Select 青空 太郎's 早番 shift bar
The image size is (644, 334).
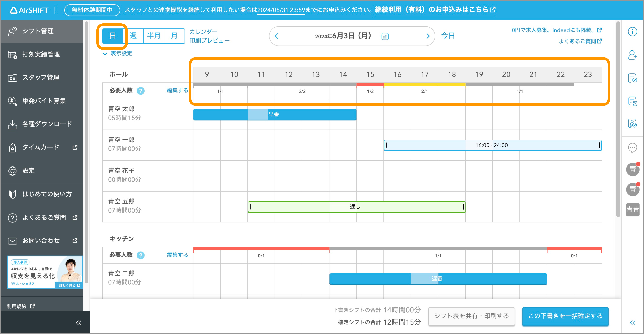[275, 114]
